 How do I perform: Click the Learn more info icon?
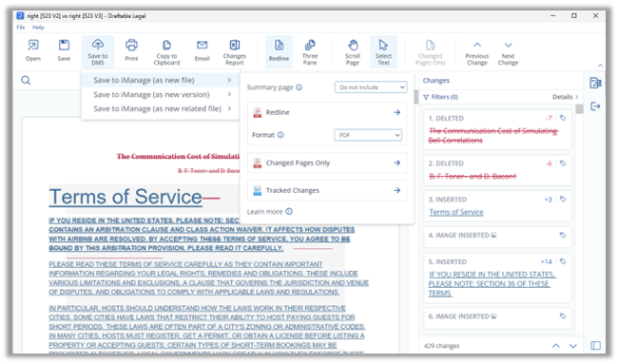(x=289, y=212)
